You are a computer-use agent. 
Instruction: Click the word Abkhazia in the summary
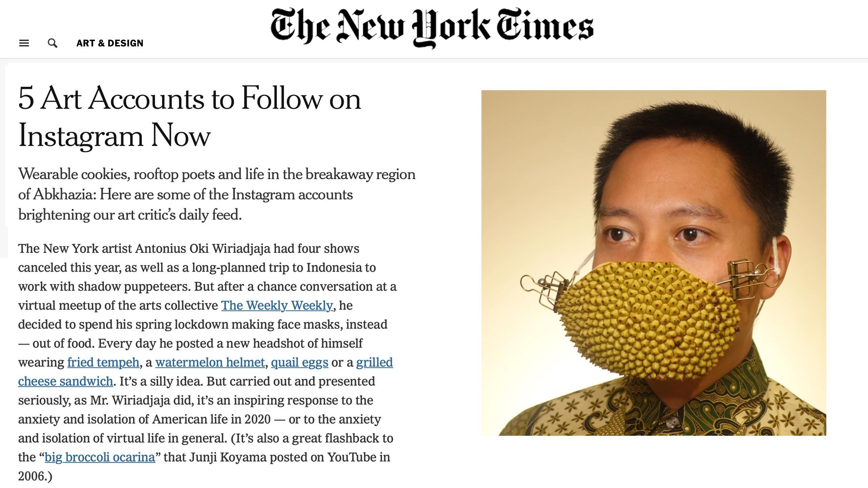65,195
